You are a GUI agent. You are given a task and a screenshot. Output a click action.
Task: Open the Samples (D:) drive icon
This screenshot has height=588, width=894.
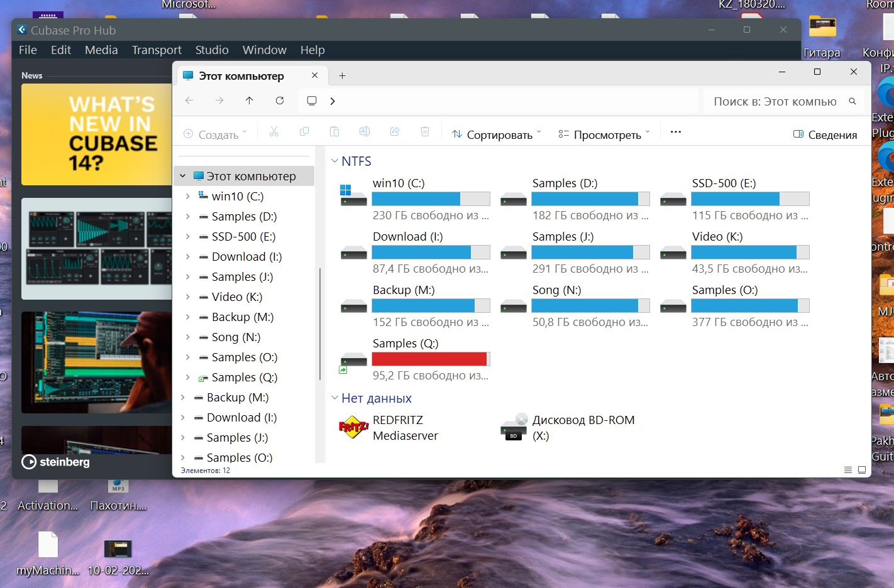[x=514, y=200]
